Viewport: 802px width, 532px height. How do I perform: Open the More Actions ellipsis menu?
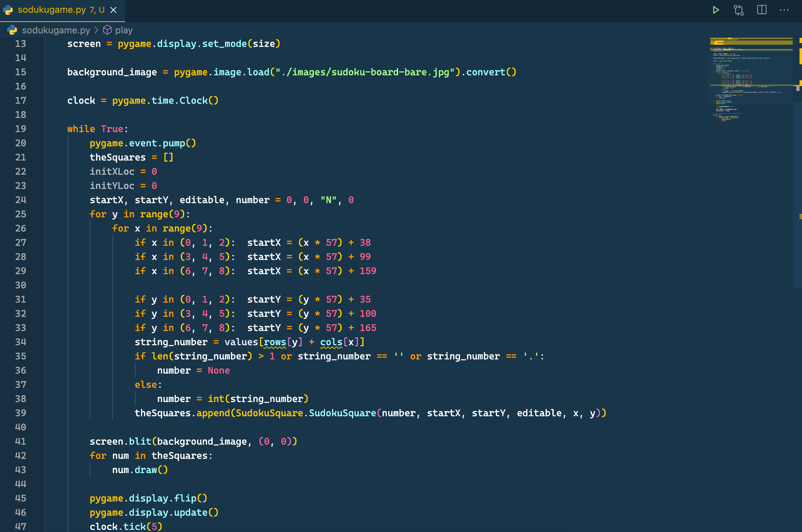pos(784,10)
